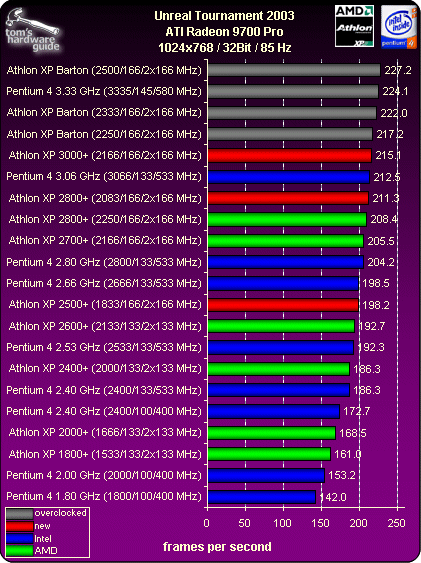This screenshot has height=563, width=421.
Task: Click the 227.2 value
Action: coord(398,70)
